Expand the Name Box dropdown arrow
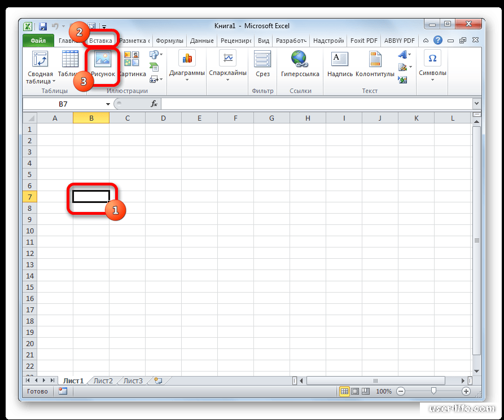The height and width of the screenshot is (420, 504). (x=108, y=104)
